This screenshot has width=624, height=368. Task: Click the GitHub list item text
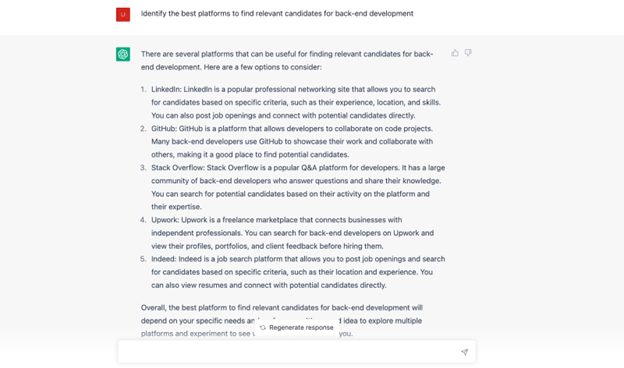292,142
